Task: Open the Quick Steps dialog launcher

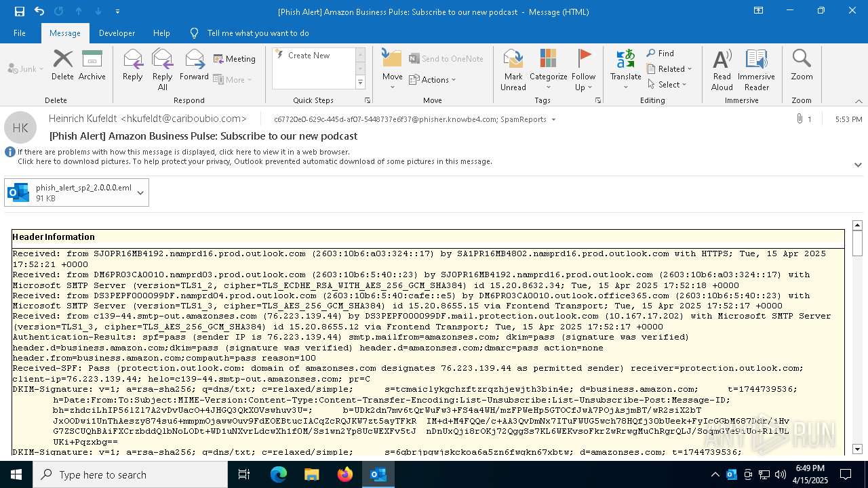Action: [x=368, y=100]
